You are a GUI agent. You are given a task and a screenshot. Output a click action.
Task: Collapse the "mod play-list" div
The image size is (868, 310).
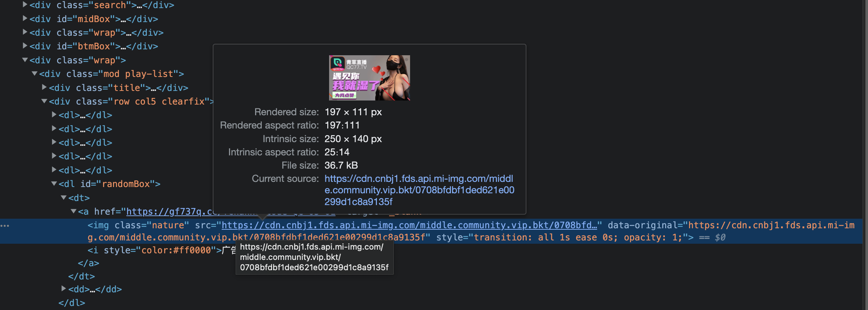click(34, 74)
